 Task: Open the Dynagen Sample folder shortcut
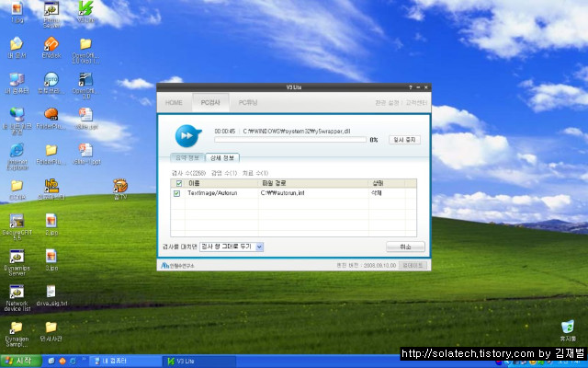pyautogui.click(x=17, y=334)
